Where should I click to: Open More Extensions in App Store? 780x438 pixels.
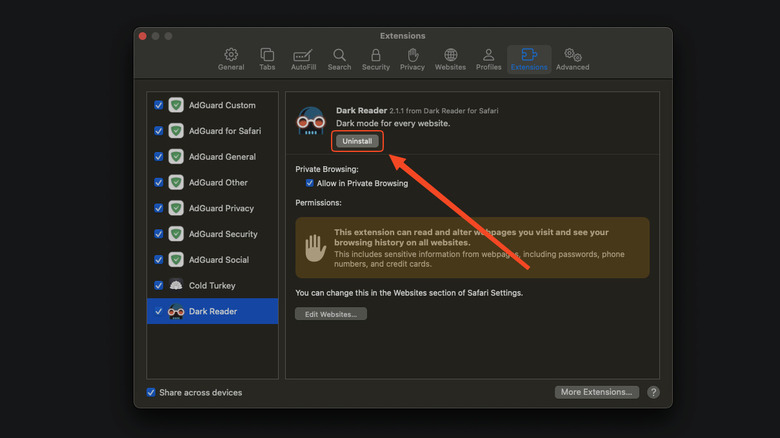click(x=597, y=392)
